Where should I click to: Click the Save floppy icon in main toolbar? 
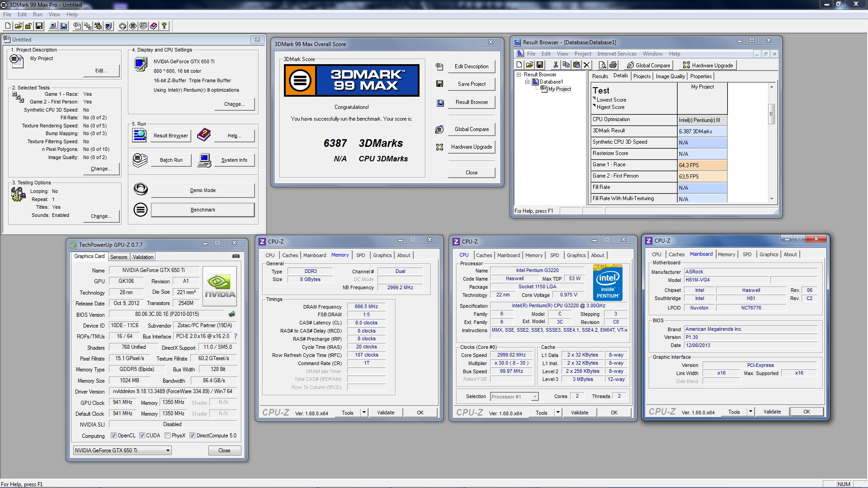(39, 26)
